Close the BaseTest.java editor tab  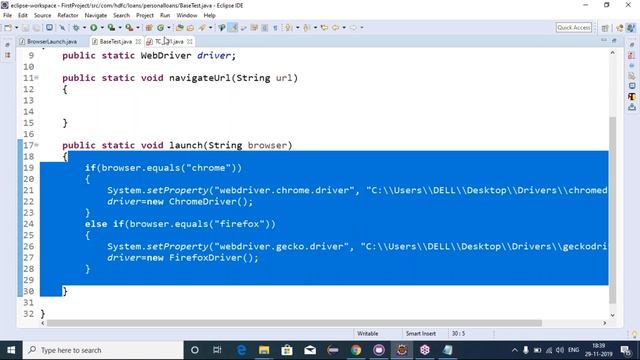138,42
